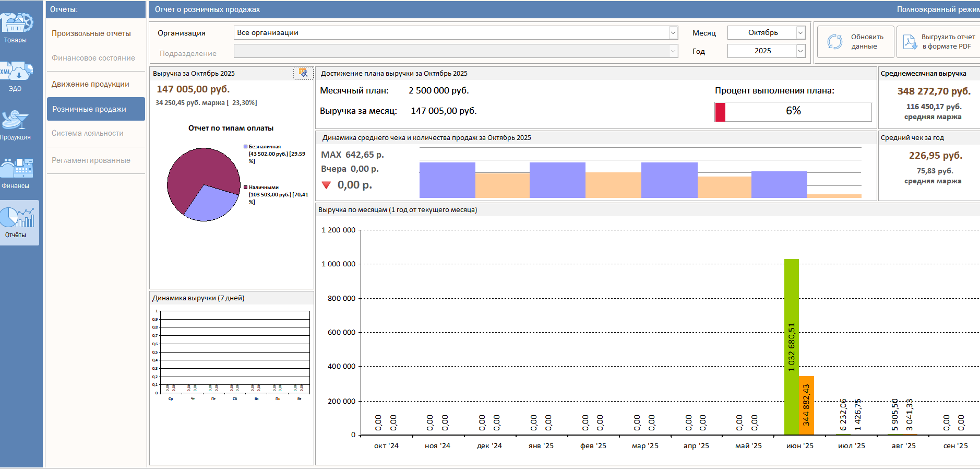The width and height of the screenshot is (980, 469).
Task: Click Обновить данные button
Action: pos(855,42)
